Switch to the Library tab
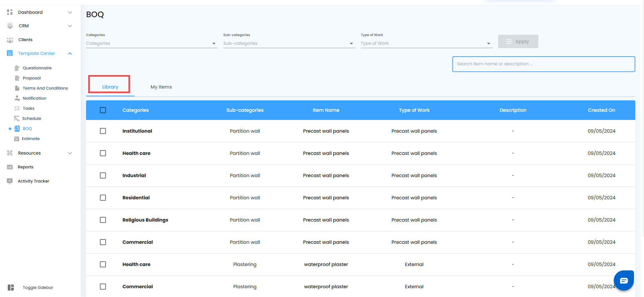Viewport: 644px width, 297px height. pos(110,87)
